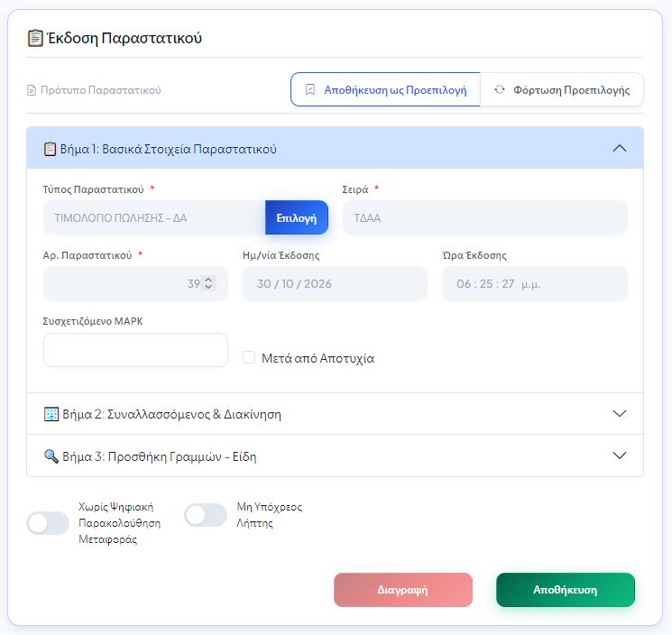
Task: Click the Χωρίς Ψηφιακή Παρακολούθηση Μεταφοράς label
Action: click(120, 523)
